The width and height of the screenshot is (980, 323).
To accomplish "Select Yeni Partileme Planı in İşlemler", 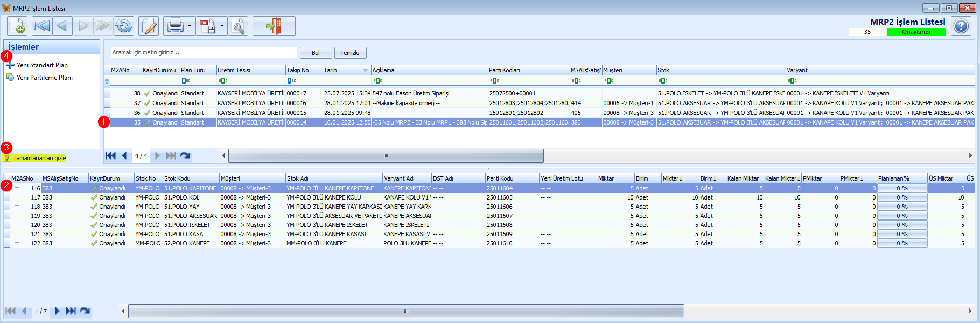I will (x=44, y=78).
